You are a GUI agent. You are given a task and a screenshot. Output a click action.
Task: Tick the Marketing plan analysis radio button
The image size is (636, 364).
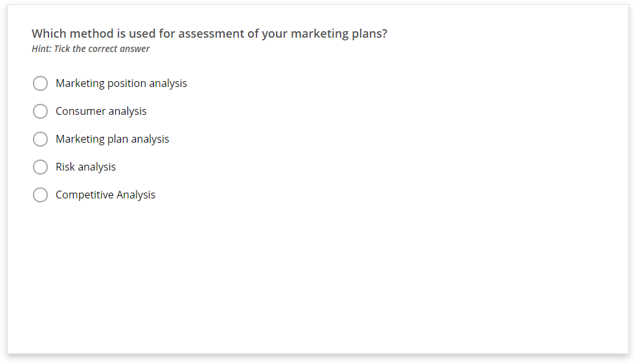pos(40,139)
